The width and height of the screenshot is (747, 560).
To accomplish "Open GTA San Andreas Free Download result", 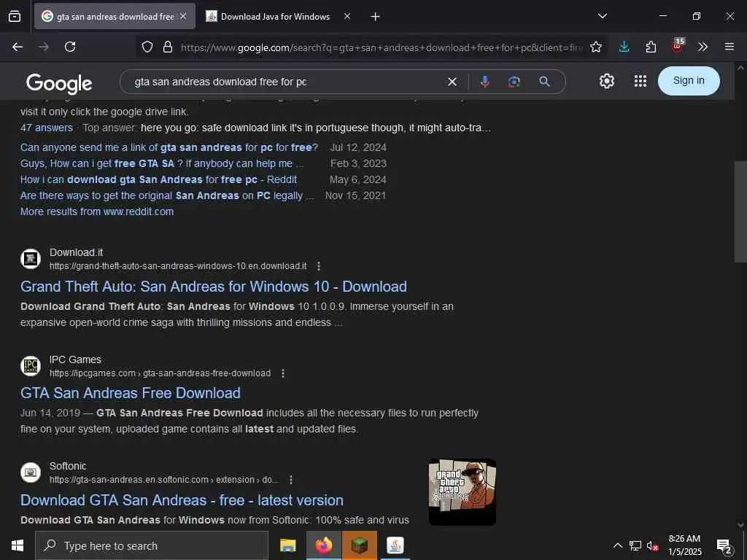I will pos(131,393).
